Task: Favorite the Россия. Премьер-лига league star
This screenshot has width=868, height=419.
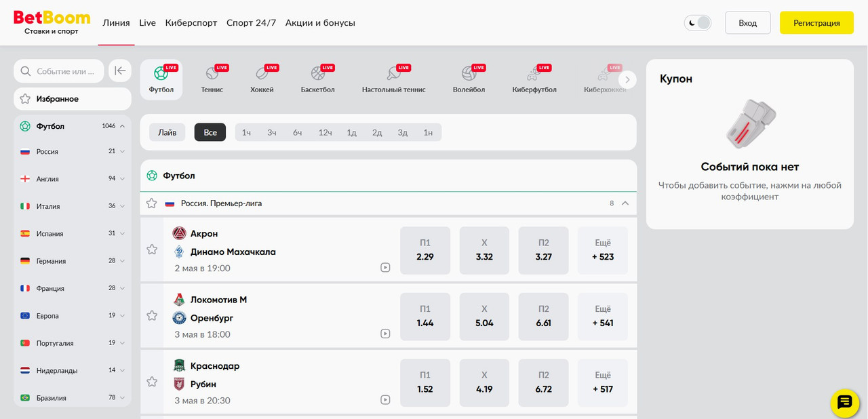Action: (x=152, y=203)
